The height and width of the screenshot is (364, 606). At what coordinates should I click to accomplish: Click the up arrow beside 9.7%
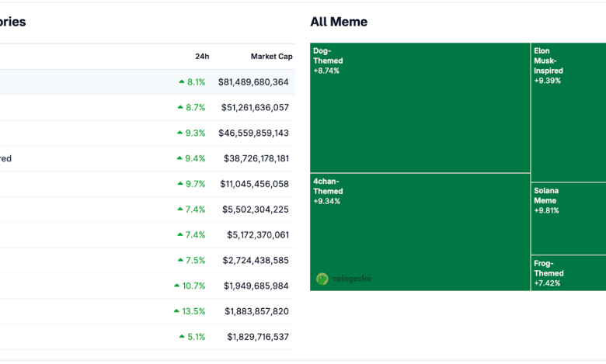[182, 184]
